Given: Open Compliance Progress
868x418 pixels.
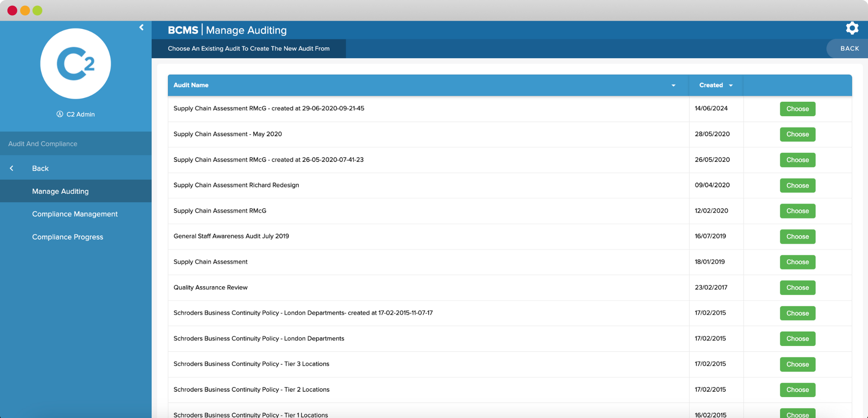Looking at the screenshot, I should (x=67, y=237).
